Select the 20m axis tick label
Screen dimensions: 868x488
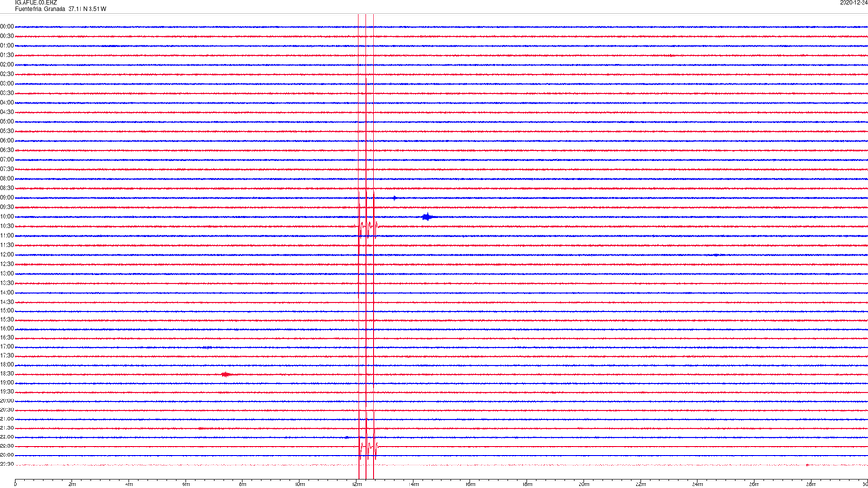click(x=584, y=484)
